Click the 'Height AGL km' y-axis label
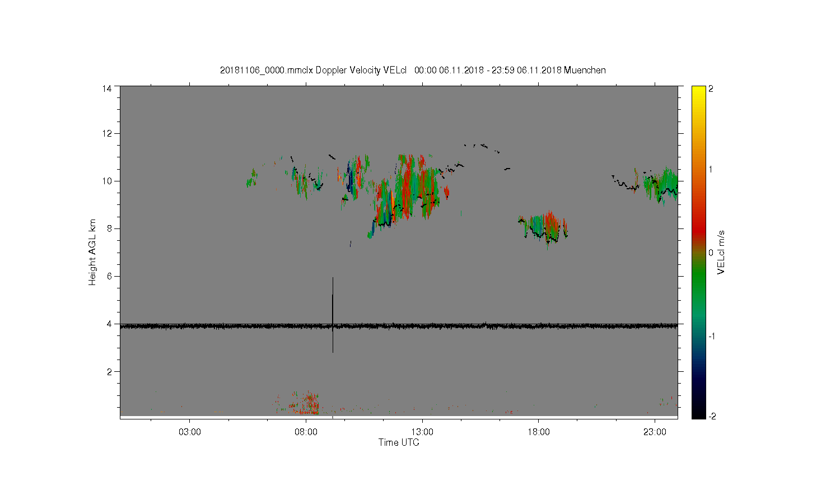Screen dimensions: 840x504 tap(92, 252)
